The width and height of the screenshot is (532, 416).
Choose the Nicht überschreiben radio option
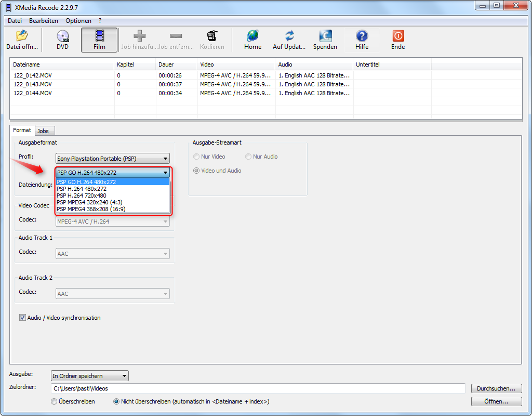(116, 401)
